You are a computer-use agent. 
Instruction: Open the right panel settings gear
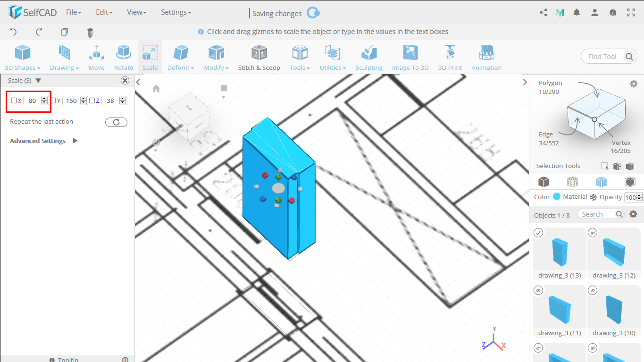coord(634,84)
